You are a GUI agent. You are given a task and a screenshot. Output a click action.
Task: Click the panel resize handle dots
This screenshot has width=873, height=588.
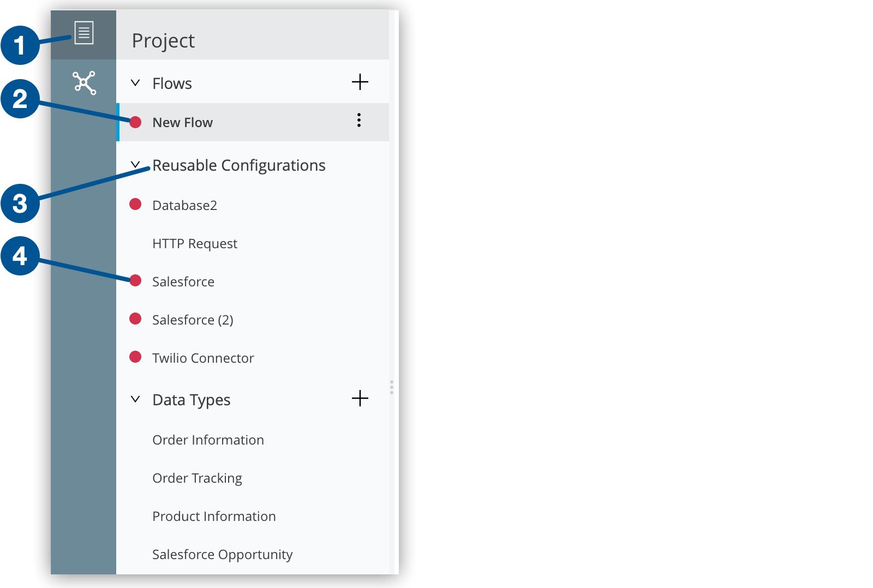pyautogui.click(x=392, y=387)
